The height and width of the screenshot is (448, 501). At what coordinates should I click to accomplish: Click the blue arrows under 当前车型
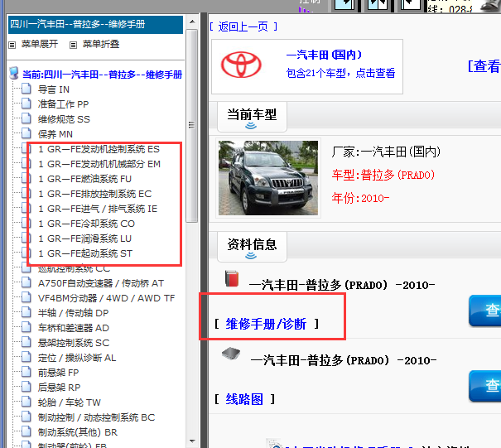[x=251, y=126]
